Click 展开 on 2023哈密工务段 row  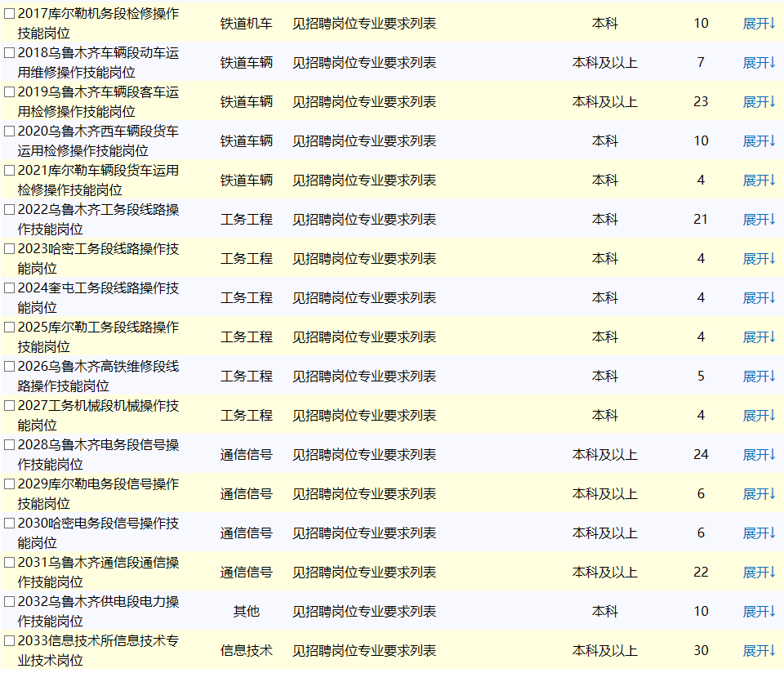coord(759,258)
